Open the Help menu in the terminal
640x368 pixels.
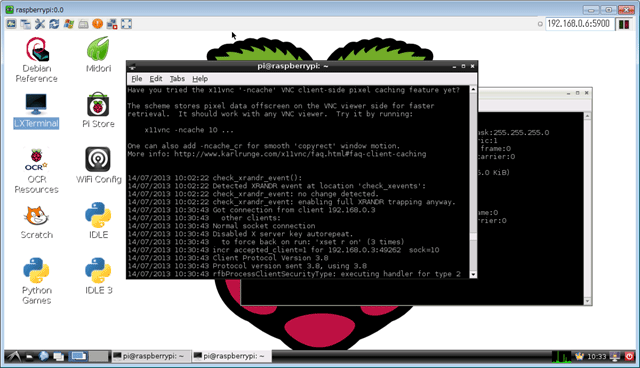coord(200,79)
